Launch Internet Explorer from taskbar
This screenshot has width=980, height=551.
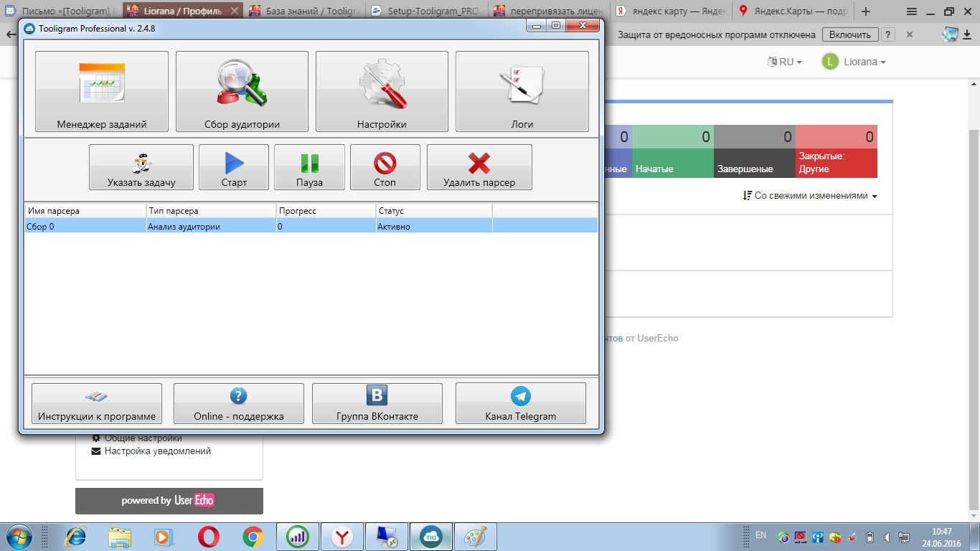76,537
